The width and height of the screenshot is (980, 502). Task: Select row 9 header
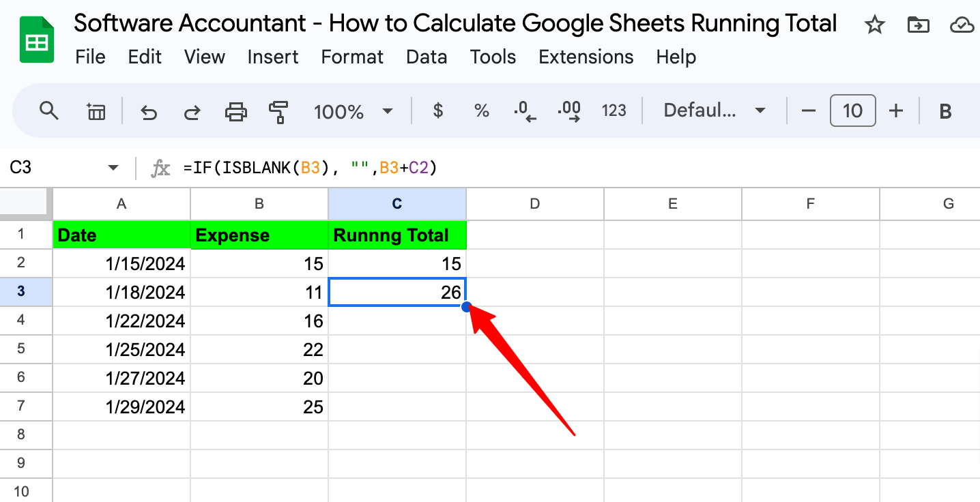pos(26,464)
